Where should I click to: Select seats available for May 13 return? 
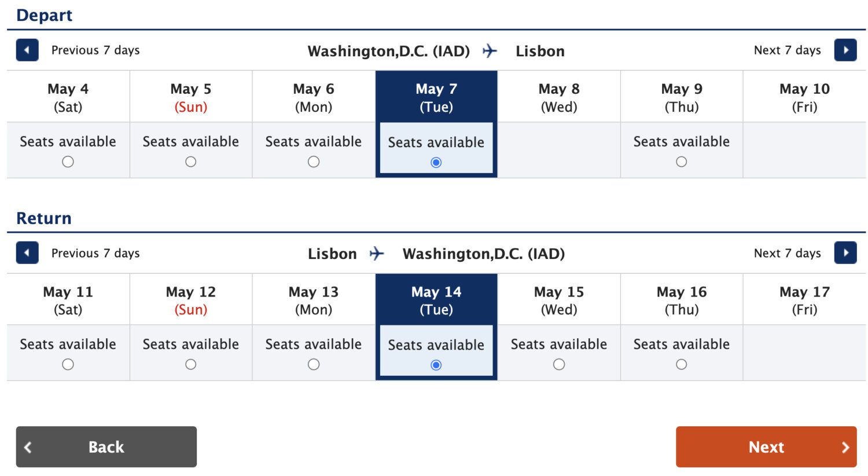click(x=314, y=365)
